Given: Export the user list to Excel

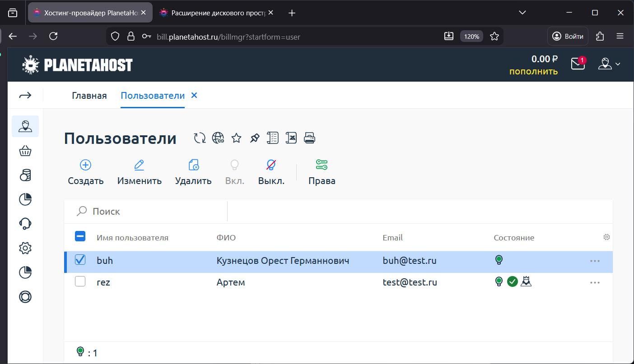Looking at the screenshot, I should pyautogui.click(x=291, y=138).
